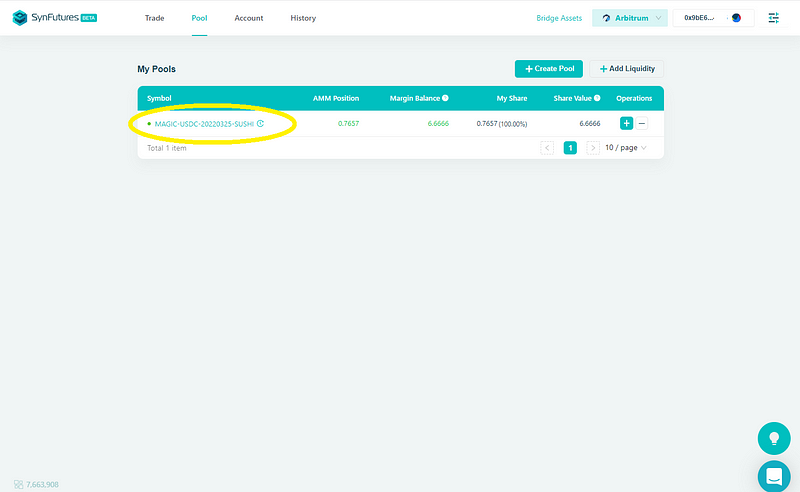Click the AMM Position column header
The height and width of the screenshot is (492, 800).
pos(336,98)
